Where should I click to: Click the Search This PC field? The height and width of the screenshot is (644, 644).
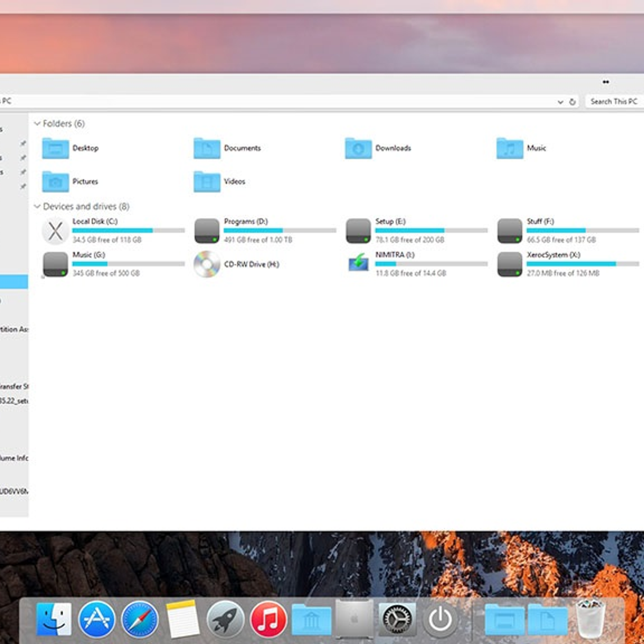click(613, 101)
